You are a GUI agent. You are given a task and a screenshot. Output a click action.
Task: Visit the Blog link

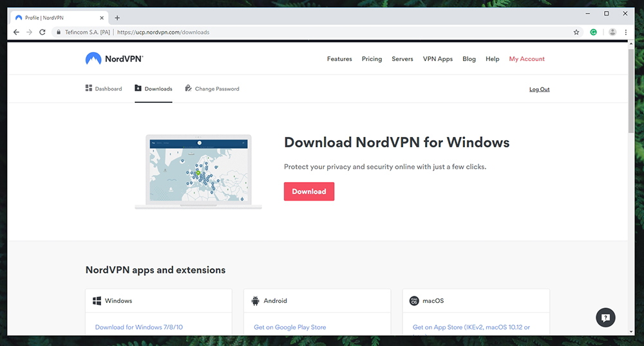click(469, 59)
